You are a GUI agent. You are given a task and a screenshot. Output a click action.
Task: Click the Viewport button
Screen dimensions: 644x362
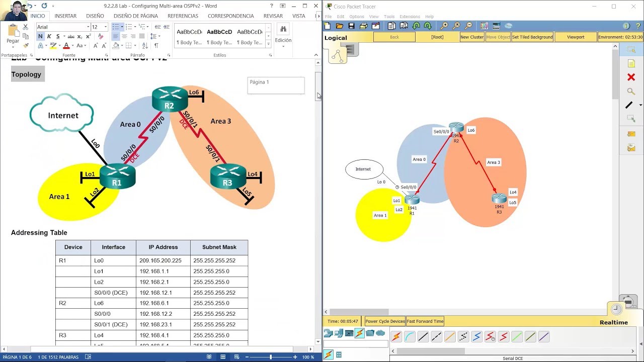tap(576, 37)
